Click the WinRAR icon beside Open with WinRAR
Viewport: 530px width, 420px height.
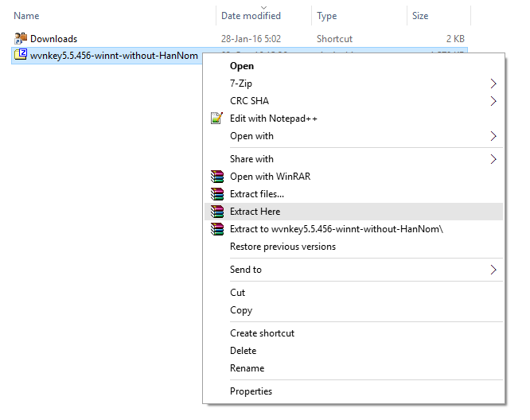[x=216, y=177]
